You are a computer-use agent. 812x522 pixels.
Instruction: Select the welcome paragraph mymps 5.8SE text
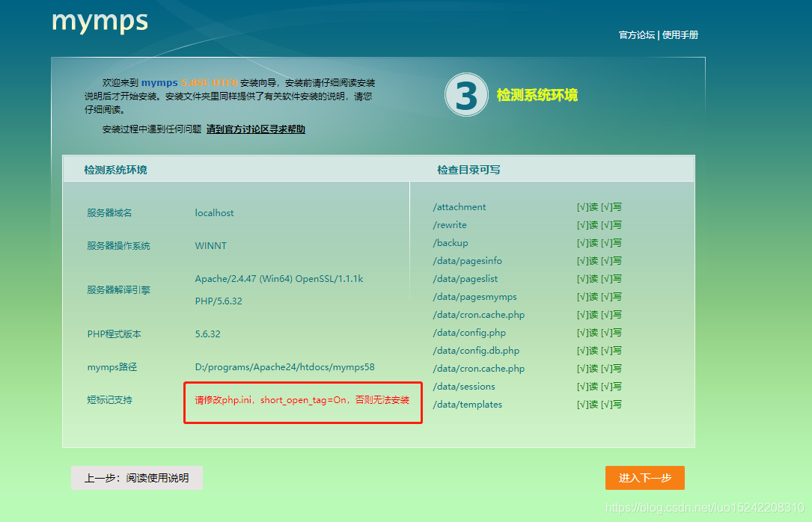[x=189, y=83]
